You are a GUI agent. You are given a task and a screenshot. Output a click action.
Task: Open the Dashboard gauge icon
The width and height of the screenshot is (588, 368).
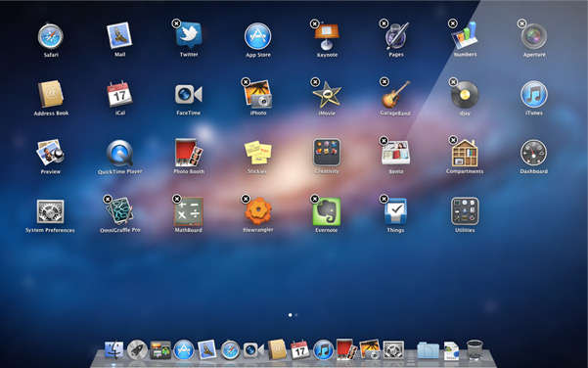tap(533, 153)
